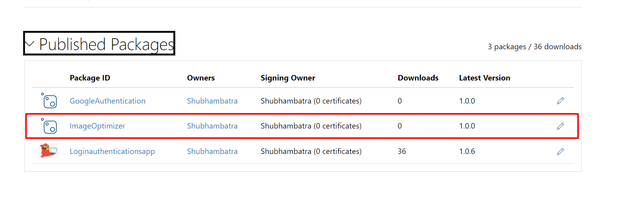Click ImageOptimizer default package icon
Image resolution: width=644 pixels, height=202 pixels.
click(x=49, y=126)
